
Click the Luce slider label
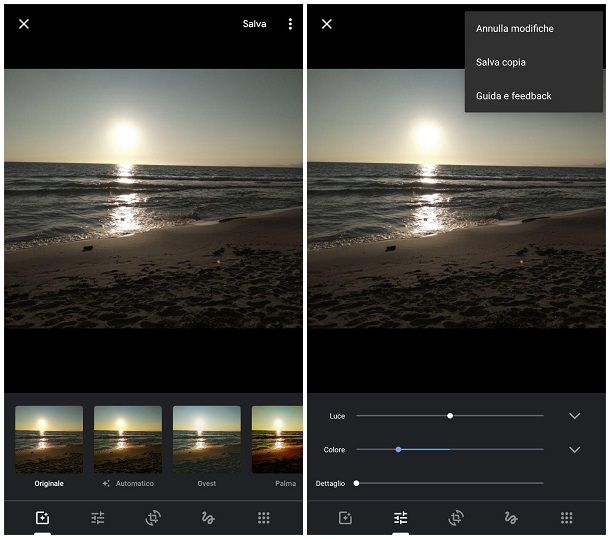(x=337, y=416)
